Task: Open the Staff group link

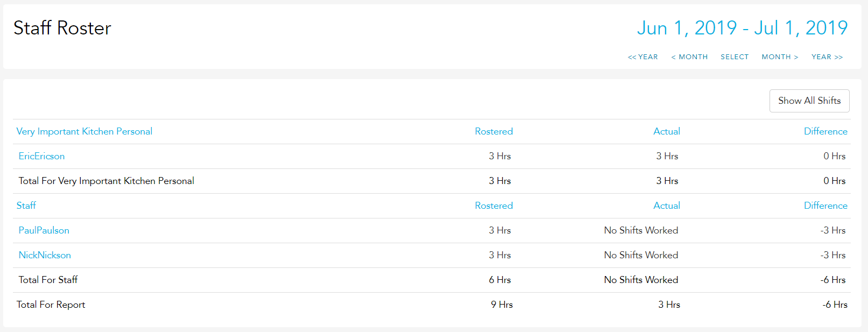Action: coord(26,206)
